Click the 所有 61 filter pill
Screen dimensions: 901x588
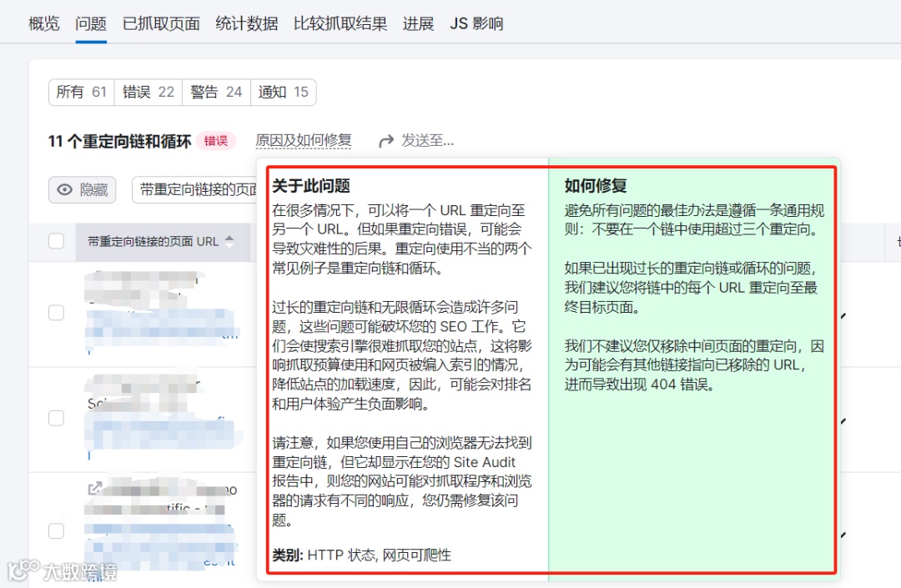click(80, 92)
